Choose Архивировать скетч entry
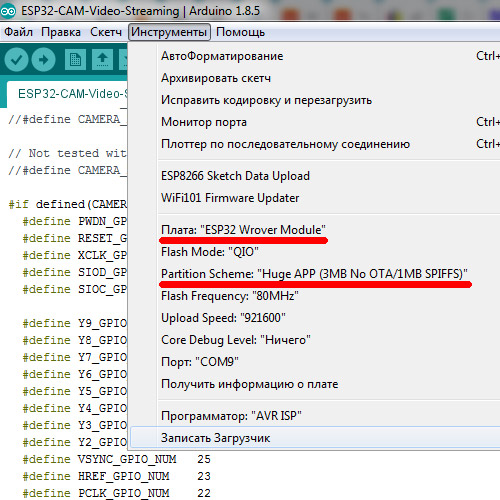 313,78
